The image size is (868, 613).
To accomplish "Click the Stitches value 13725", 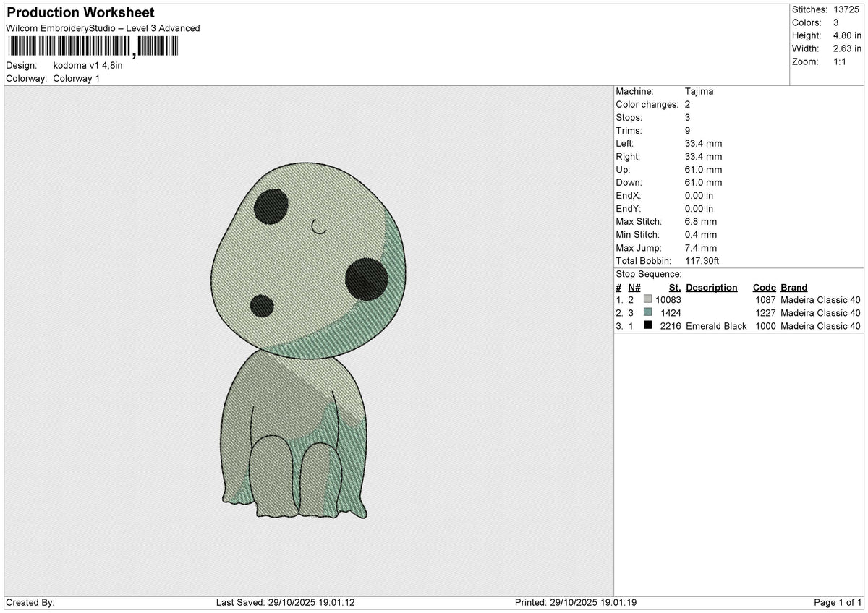I will coord(848,9).
